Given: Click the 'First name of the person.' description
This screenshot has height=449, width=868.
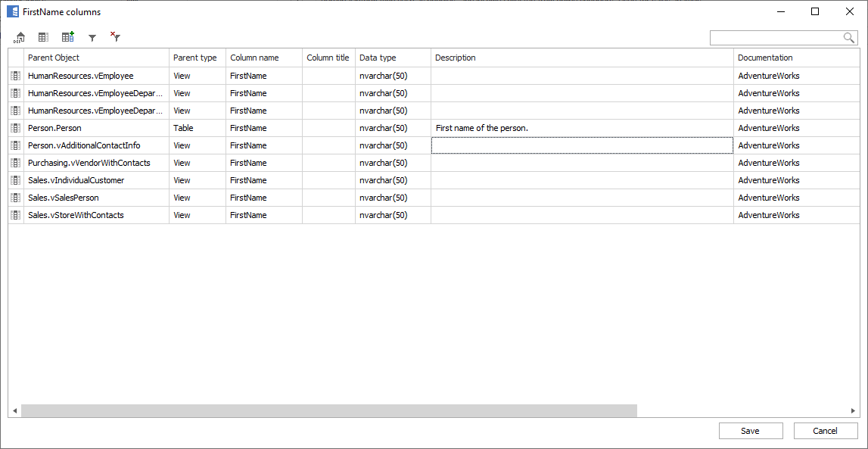Looking at the screenshot, I should [x=481, y=128].
